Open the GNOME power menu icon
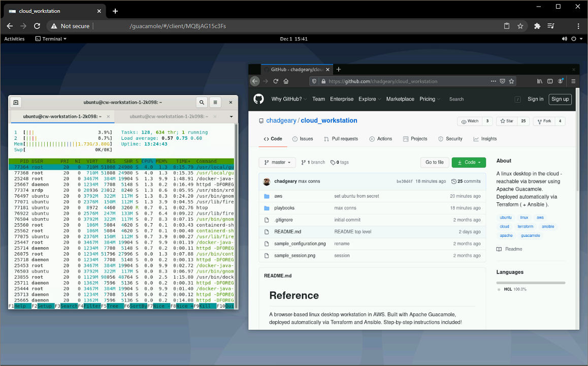Screen dimensions: 588x366 574,39
